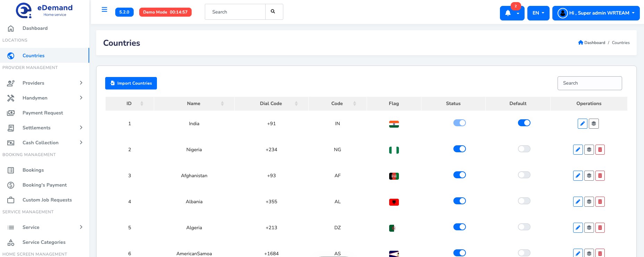Toggle the default switch for India

524,123
